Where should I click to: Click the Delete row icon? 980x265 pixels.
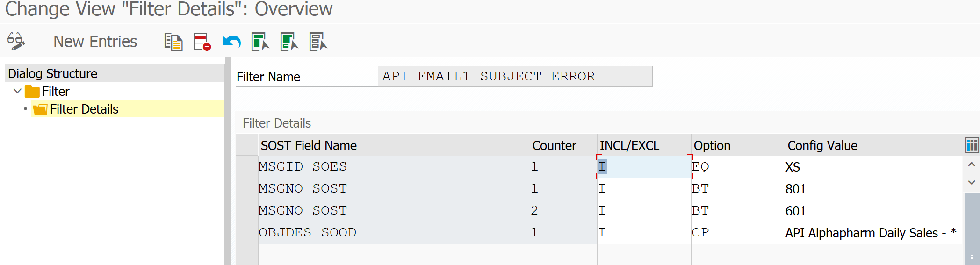click(202, 42)
